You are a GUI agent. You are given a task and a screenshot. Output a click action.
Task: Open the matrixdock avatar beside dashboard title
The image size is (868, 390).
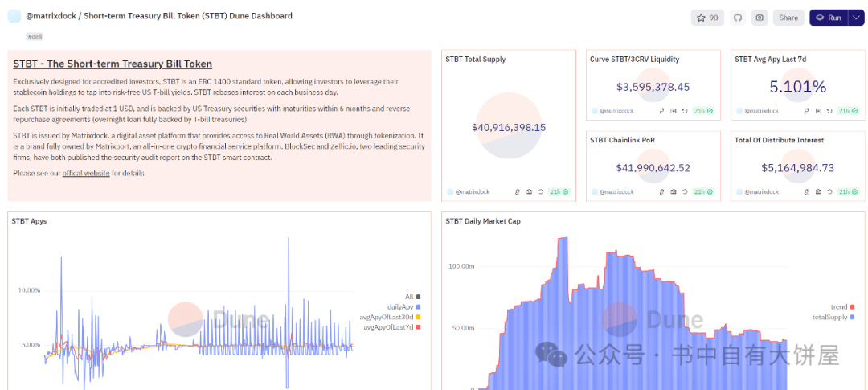(x=14, y=16)
